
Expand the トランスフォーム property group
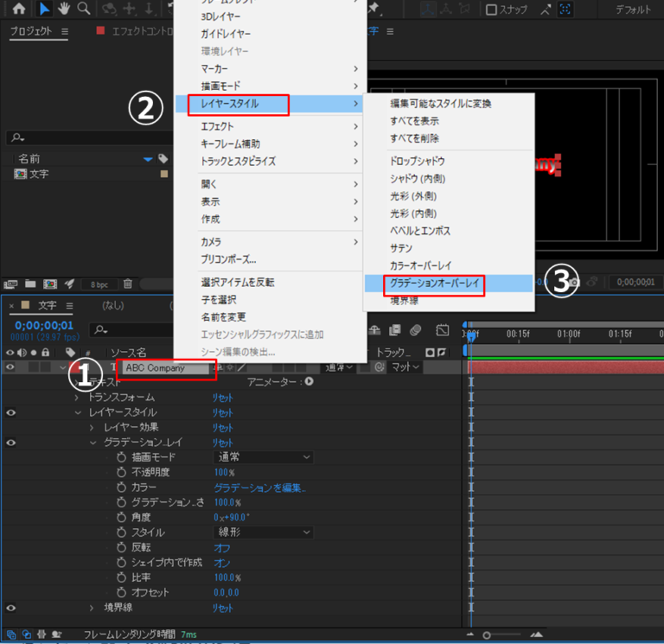click(x=76, y=398)
